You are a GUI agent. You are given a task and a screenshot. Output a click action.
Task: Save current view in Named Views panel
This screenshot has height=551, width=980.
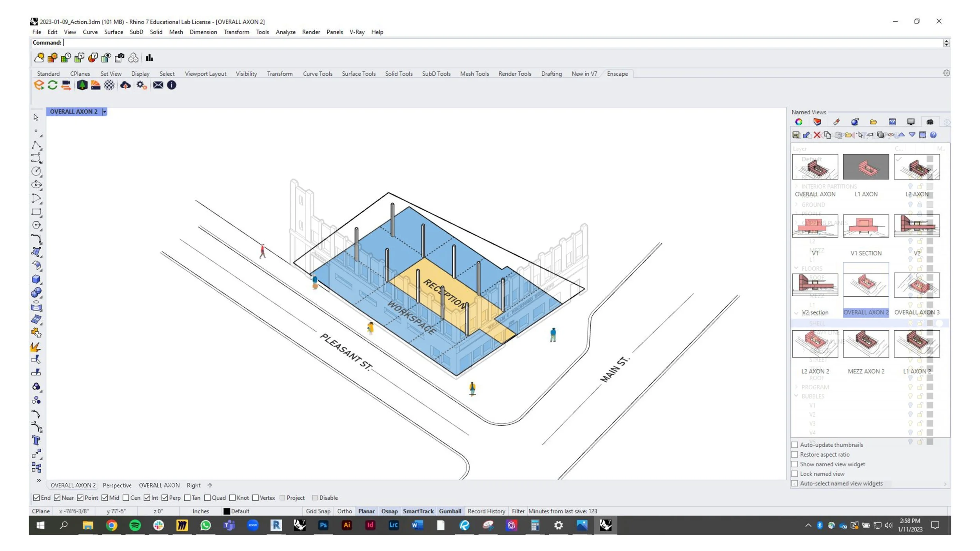[x=796, y=135]
